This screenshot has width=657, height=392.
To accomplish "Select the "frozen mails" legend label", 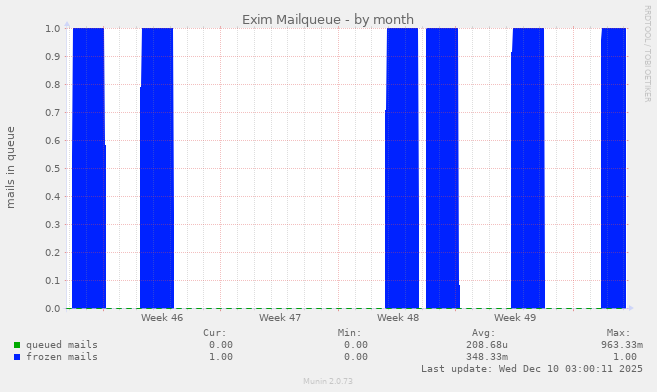I will (62, 357).
